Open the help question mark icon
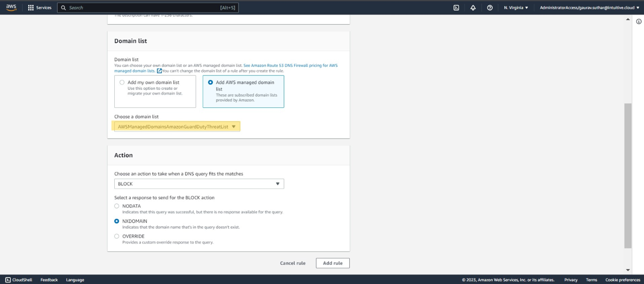Screen dimensions: 644x284 click(490, 8)
